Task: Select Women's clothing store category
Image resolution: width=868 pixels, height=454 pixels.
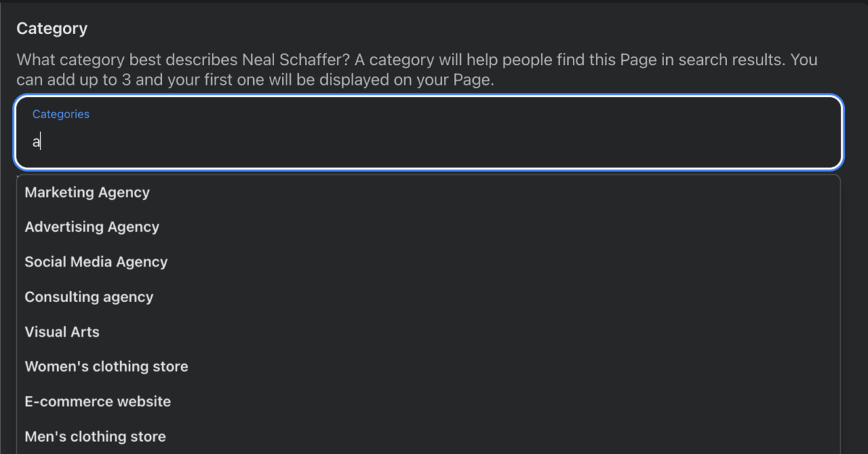Action: [106, 366]
